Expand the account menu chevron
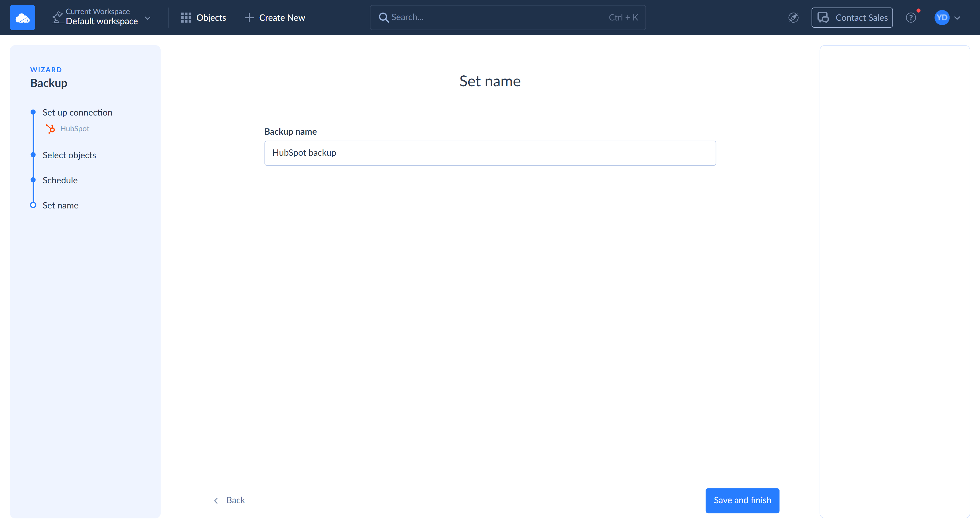This screenshot has width=980, height=528. click(x=957, y=18)
